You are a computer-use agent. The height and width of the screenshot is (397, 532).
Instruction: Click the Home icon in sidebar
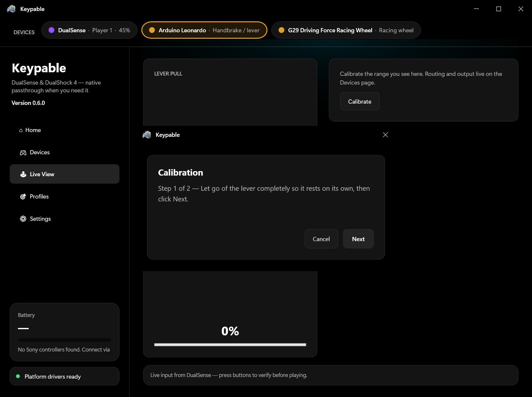click(x=21, y=130)
